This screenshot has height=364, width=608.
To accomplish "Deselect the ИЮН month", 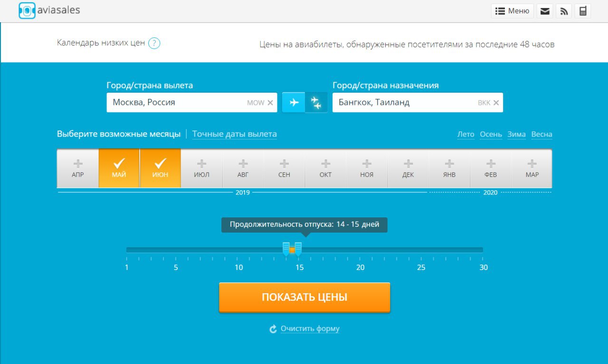I will point(161,168).
